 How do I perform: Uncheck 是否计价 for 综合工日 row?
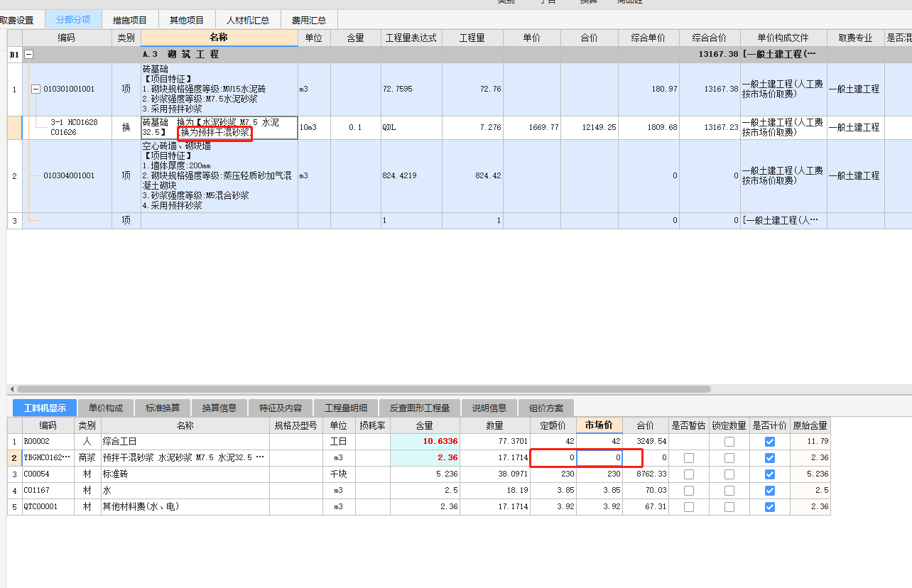770,442
